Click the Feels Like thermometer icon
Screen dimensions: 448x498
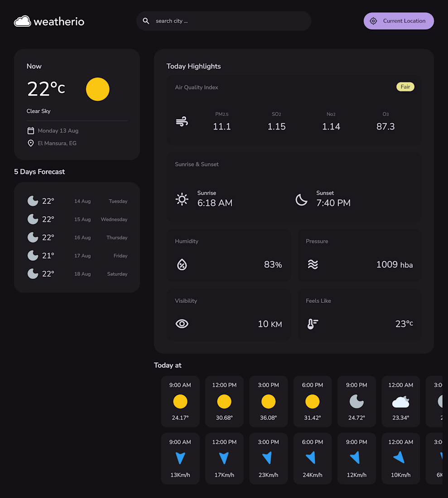coord(313,324)
